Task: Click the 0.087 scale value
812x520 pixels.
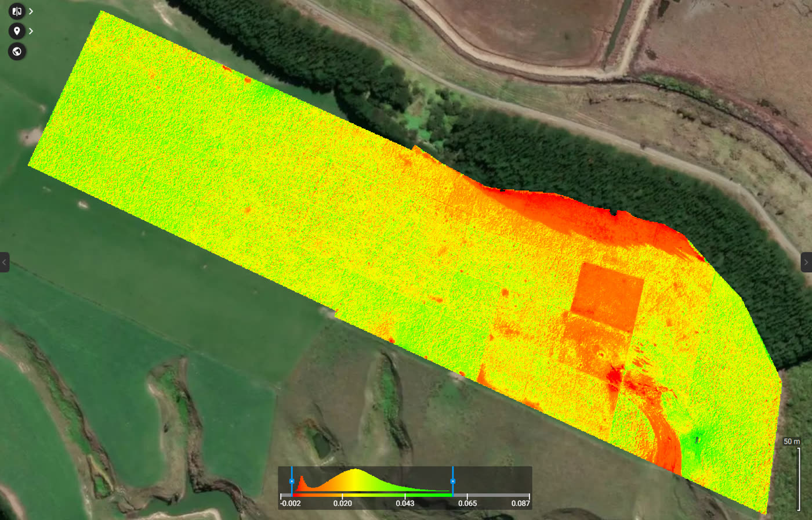Action: [x=520, y=503]
